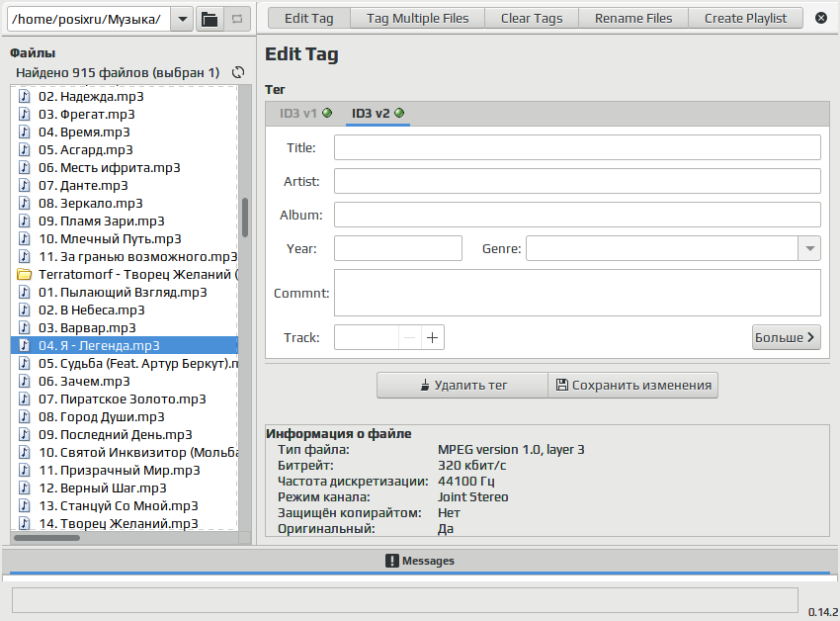Select file 01. Пылающий Взгляд.mp3
Image resolution: width=840 pixels, height=621 pixels.
[x=125, y=293]
